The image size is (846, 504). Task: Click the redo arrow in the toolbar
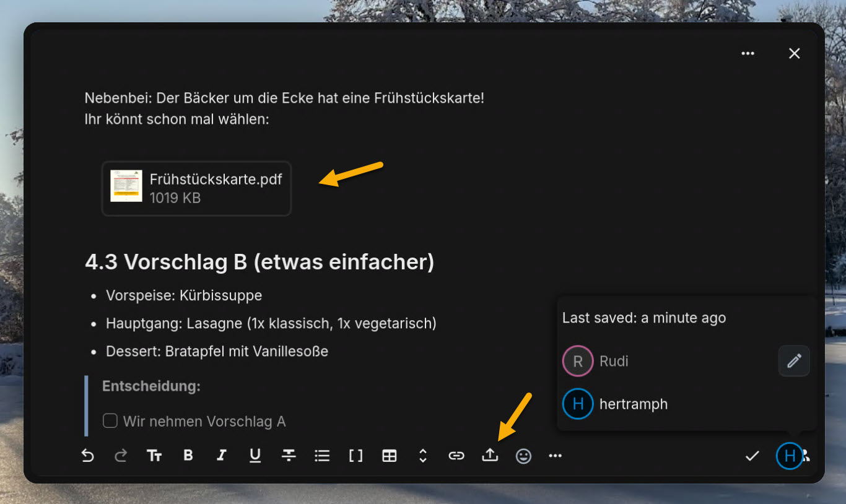[x=121, y=456]
